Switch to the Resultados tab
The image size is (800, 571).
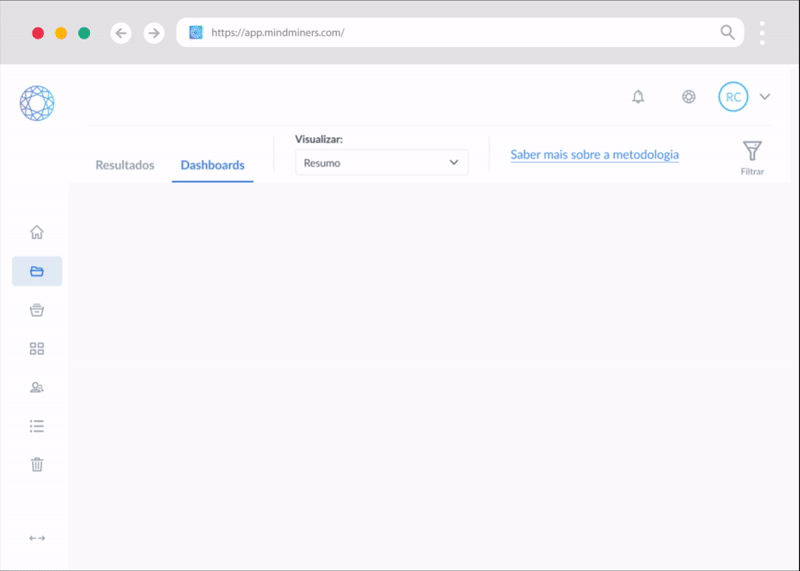(125, 165)
